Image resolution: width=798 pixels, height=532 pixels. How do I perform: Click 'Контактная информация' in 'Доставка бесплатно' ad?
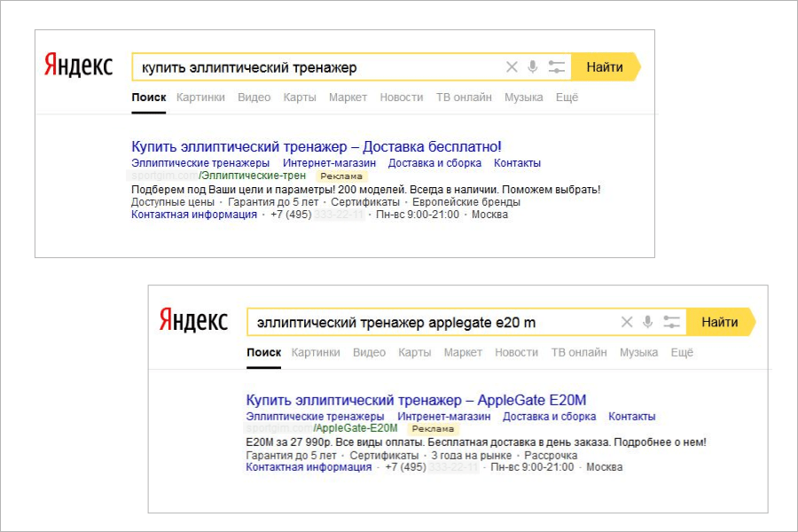point(194,215)
